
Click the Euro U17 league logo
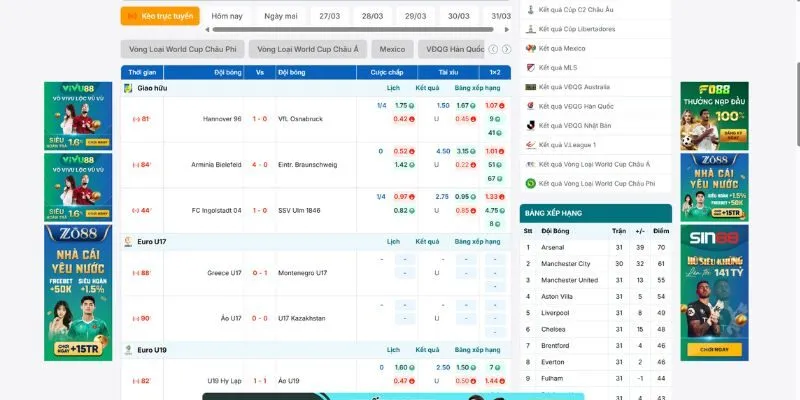(128, 242)
